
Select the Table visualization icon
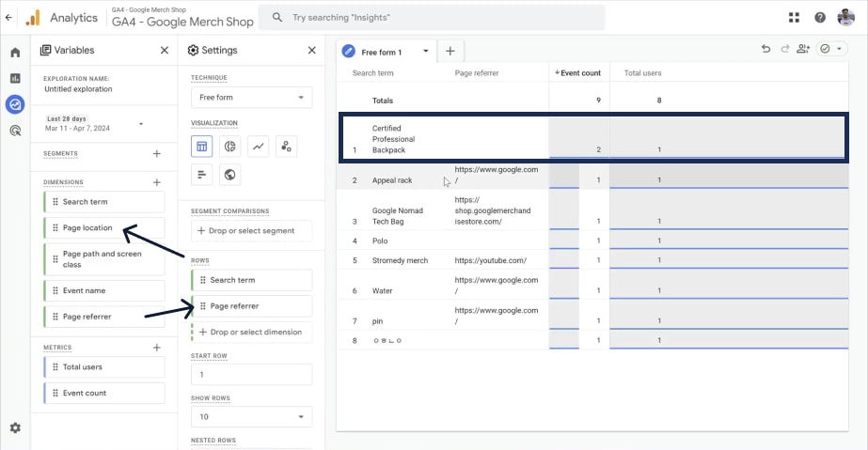pyautogui.click(x=202, y=147)
